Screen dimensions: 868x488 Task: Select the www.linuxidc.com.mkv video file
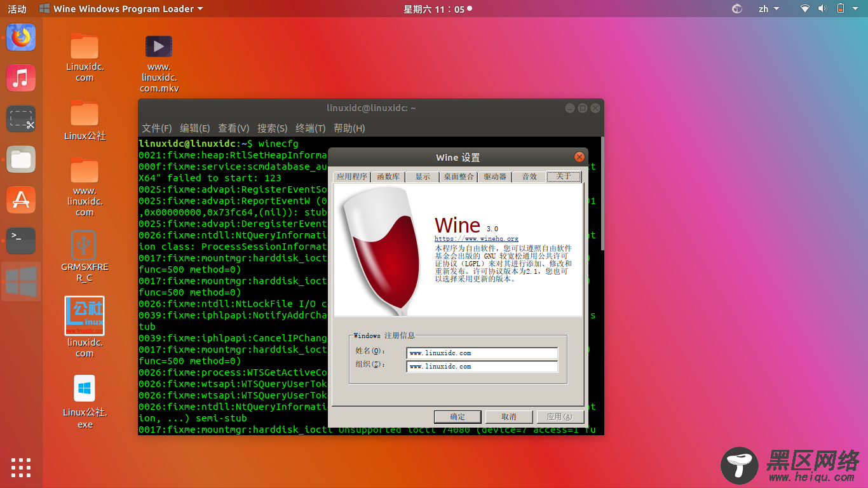pos(159,64)
